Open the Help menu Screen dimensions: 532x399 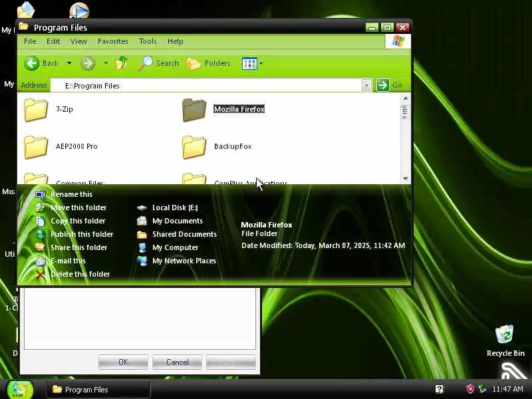point(175,41)
